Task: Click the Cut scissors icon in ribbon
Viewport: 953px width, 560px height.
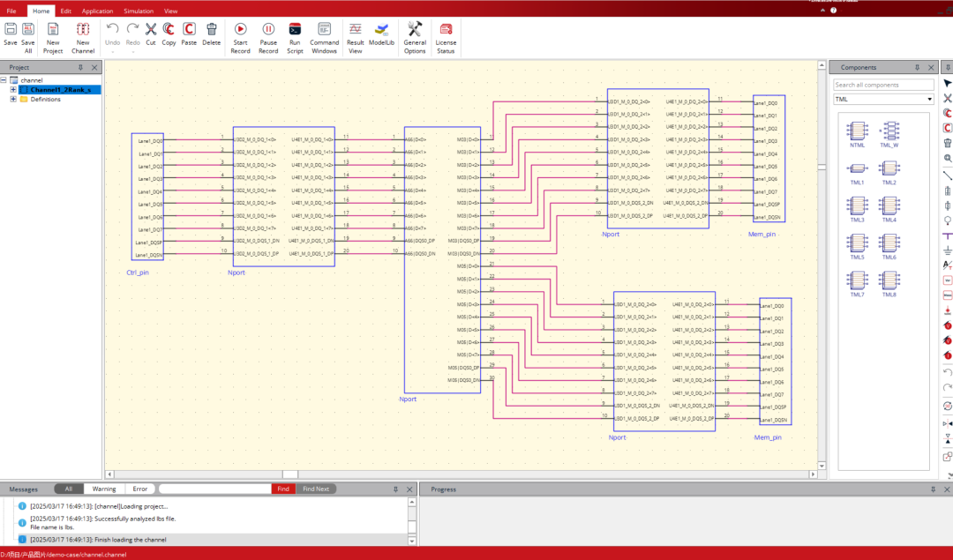Action: [x=151, y=29]
